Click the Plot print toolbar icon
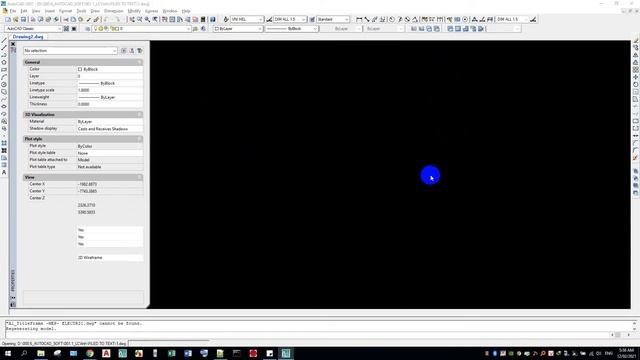 click(33, 19)
